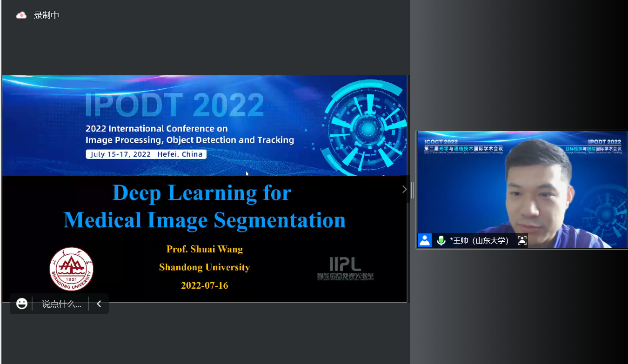Click the slide title Deep Learning for
628x364 pixels.
tap(202, 192)
